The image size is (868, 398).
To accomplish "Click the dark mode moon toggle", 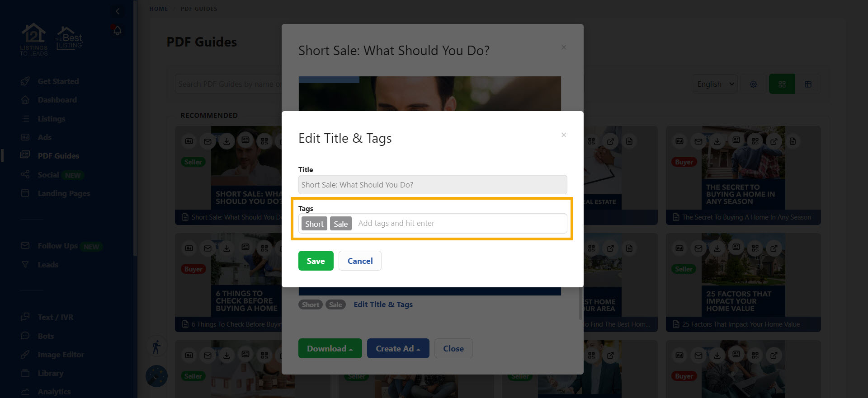I will click(x=156, y=375).
